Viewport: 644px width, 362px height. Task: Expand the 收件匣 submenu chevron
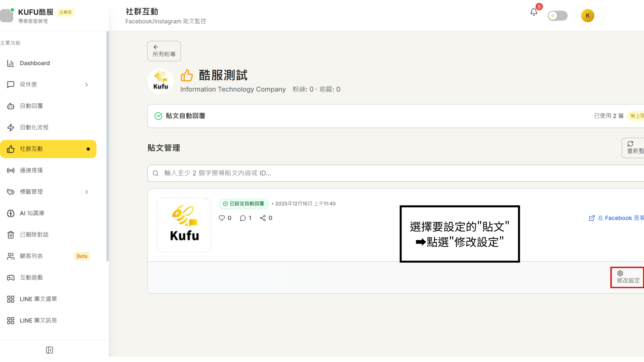pos(87,84)
